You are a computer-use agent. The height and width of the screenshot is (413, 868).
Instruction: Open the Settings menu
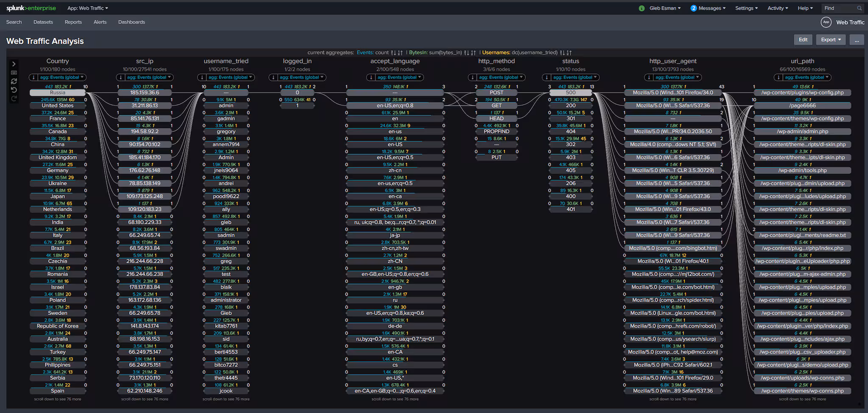(x=746, y=8)
